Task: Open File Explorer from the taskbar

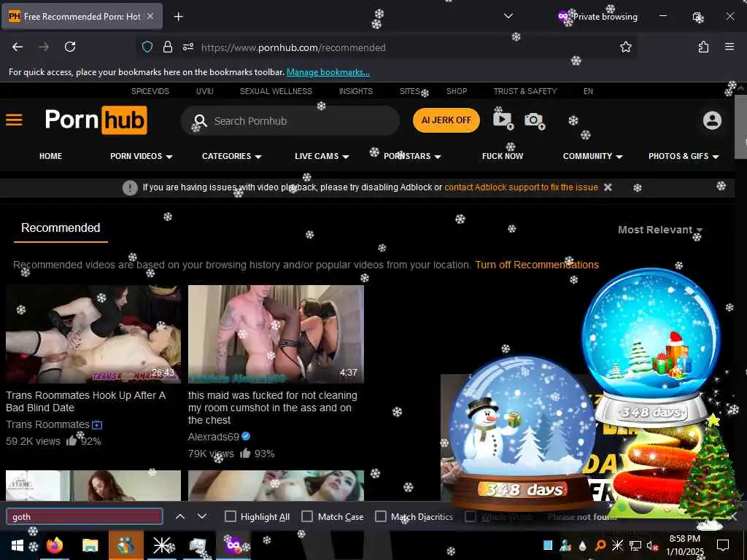Action: point(90,545)
